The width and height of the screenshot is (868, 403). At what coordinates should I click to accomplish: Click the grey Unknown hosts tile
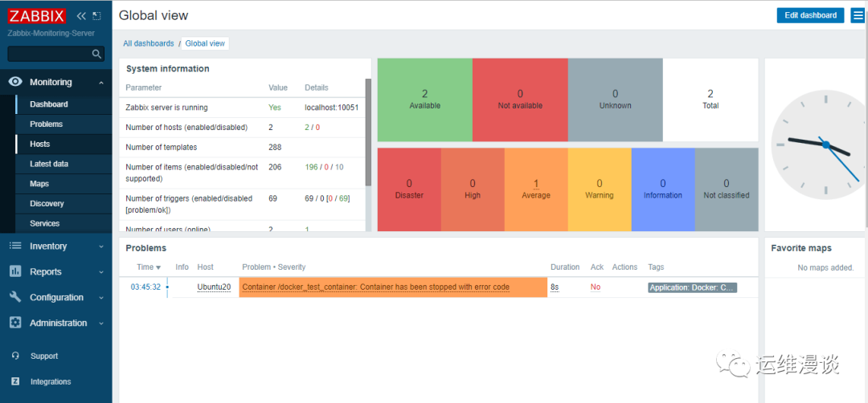615,100
